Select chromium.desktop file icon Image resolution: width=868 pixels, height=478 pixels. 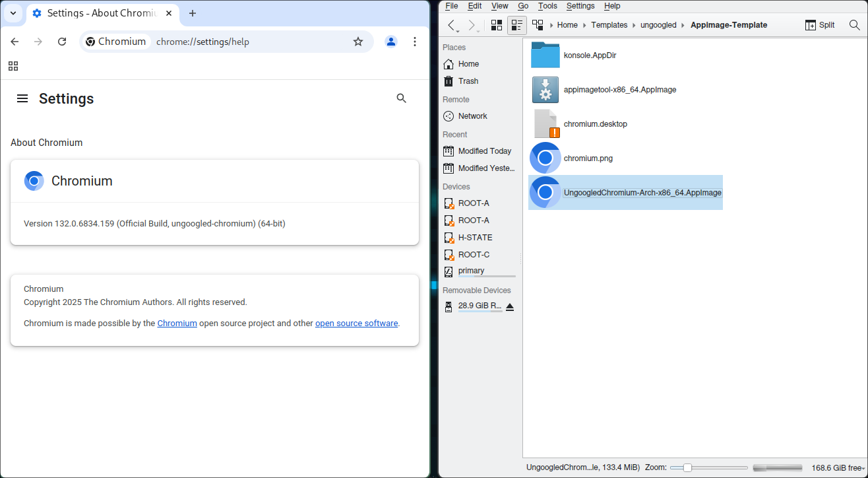[x=545, y=124]
